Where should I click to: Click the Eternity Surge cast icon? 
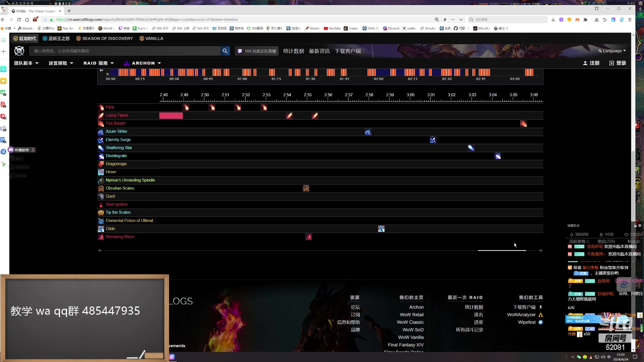point(433,140)
